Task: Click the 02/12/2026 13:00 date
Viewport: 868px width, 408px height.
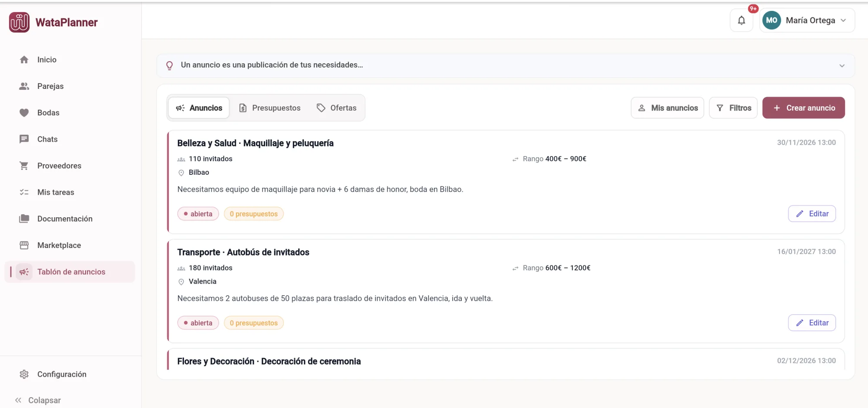Action: (x=806, y=361)
